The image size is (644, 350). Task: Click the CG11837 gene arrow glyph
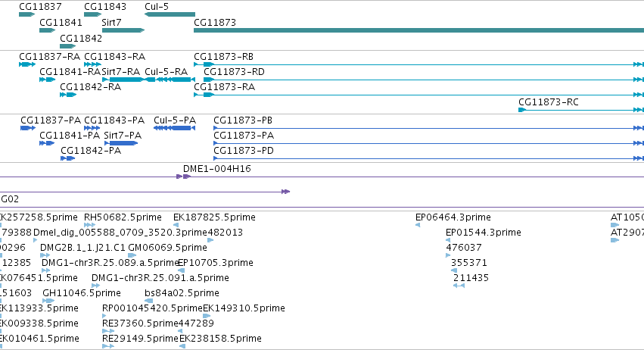point(26,14)
